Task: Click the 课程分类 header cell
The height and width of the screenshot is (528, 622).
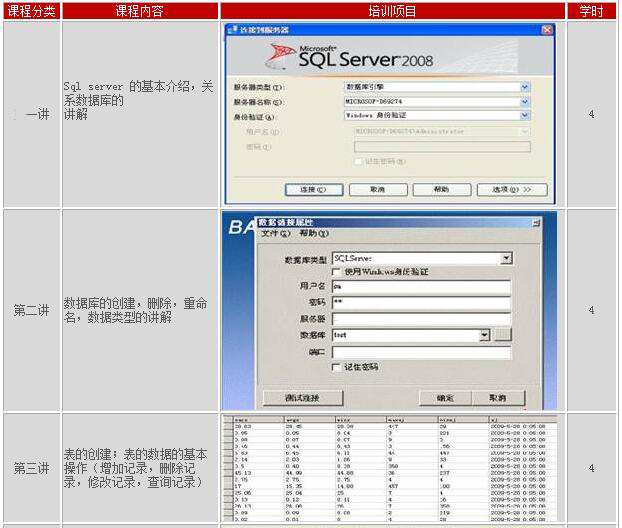Action: [x=32, y=11]
